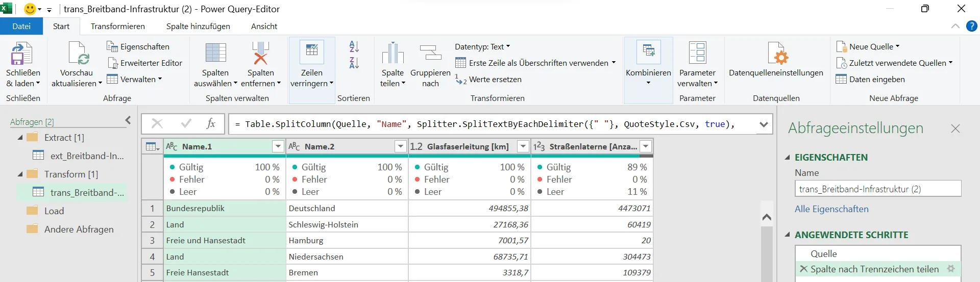Click the Zeilen verringern icon
This screenshot has height=282, width=980.
[x=311, y=52]
